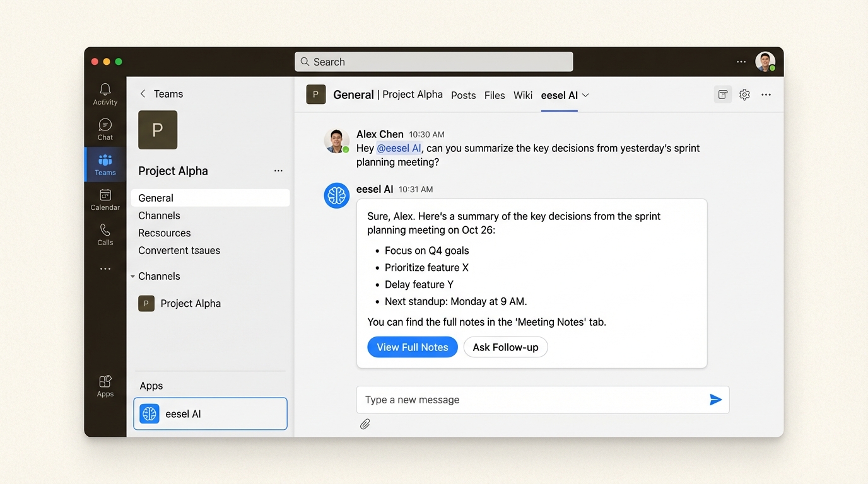Send the message with the paper plane icon
Viewport: 868px width, 484px height.
[715, 399]
